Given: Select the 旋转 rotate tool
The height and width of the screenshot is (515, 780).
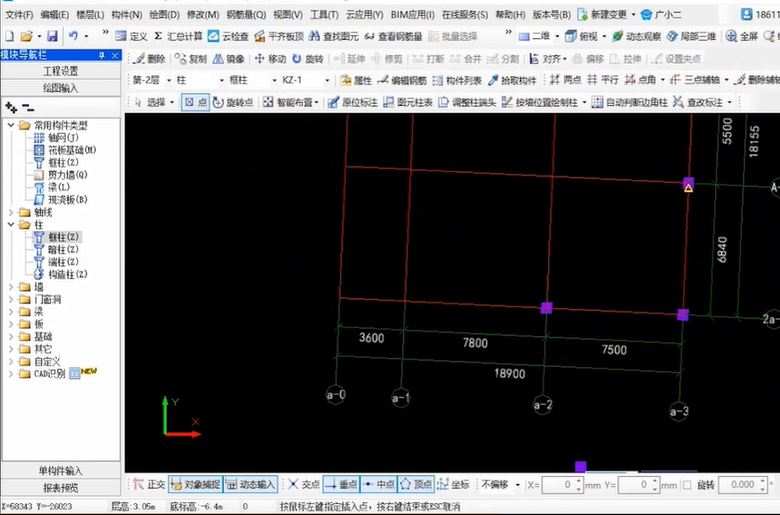Looking at the screenshot, I should tap(307, 59).
